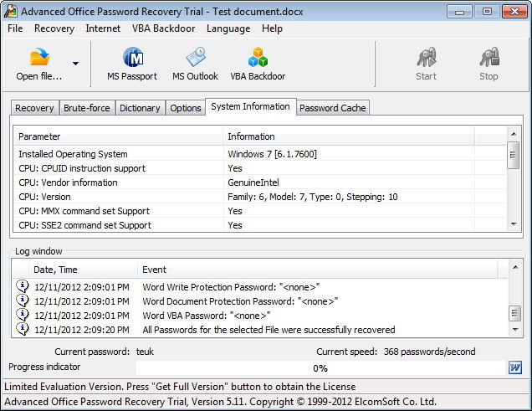Click info icon for Word VBA Password entry
This screenshot has width=532, height=411.
pyautogui.click(x=23, y=315)
